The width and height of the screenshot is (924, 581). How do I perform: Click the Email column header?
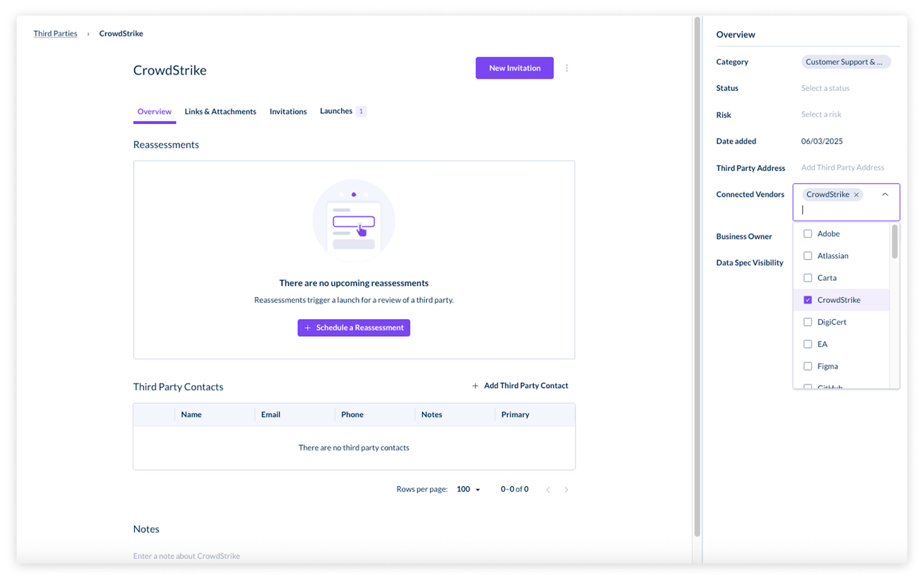point(270,415)
